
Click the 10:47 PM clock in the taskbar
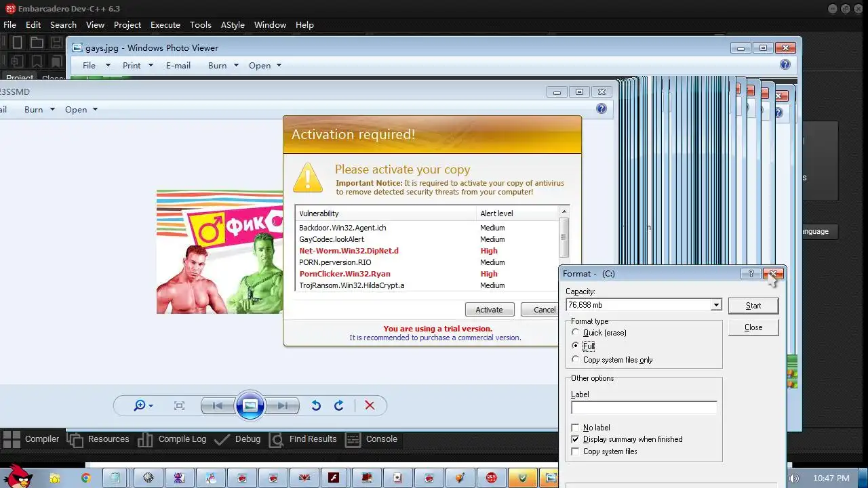click(x=831, y=479)
